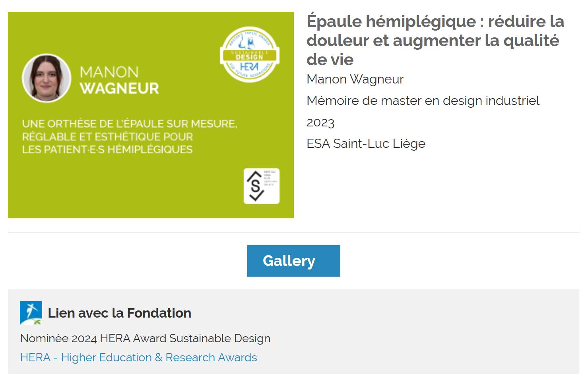Follow the HERA - Higher Education & Research Awards link

(138, 357)
